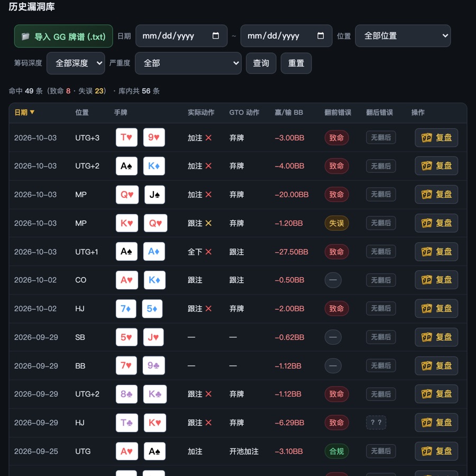Open 复盘 review for the T♣ K♥ hand
The image size is (476, 476).
[x=436, y=423]
